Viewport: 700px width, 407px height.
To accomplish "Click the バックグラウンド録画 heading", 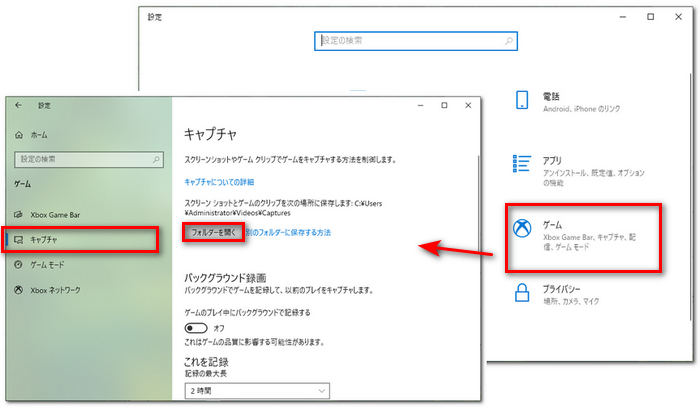I will (225, 278).
